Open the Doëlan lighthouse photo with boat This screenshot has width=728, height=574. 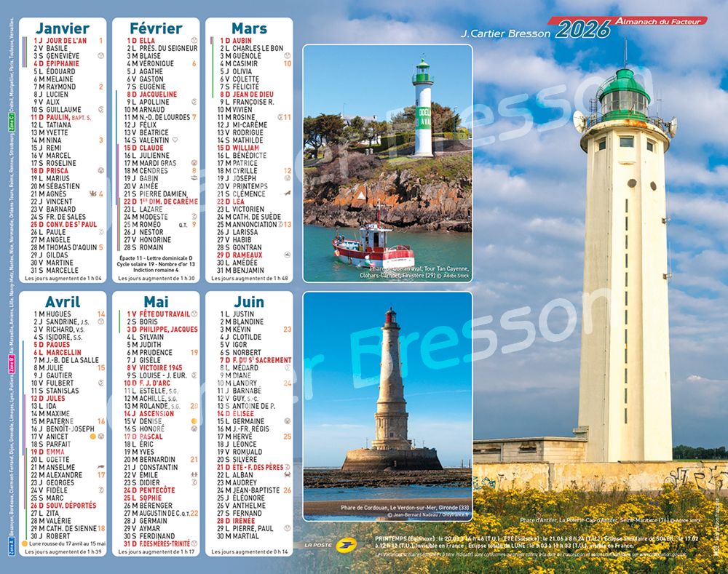(387, 163)
